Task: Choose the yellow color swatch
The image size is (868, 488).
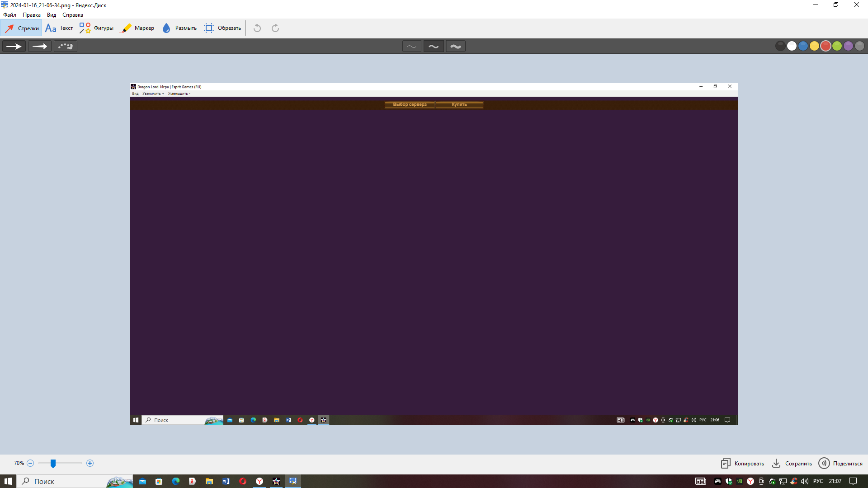Action: tap(814, 46)
